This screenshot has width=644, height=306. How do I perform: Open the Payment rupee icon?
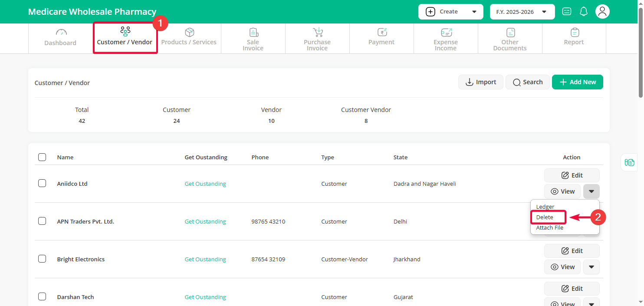pos(381,33)
